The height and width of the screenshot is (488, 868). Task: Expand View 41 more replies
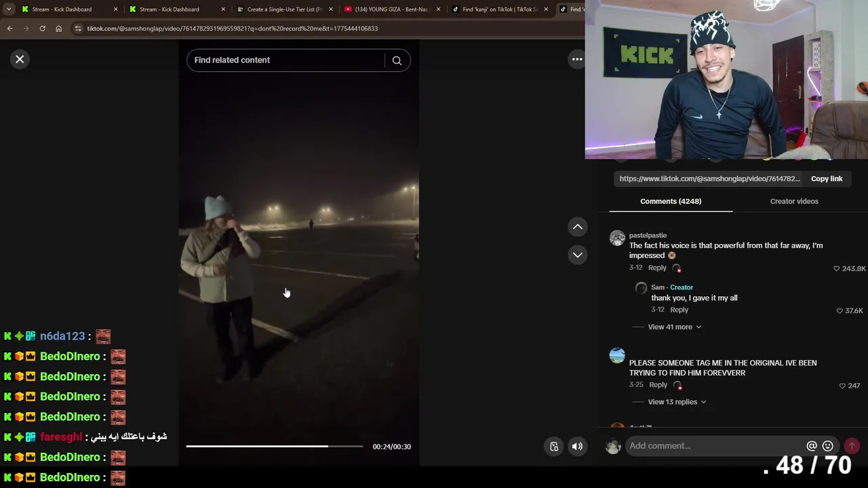[x=674, y=327]
